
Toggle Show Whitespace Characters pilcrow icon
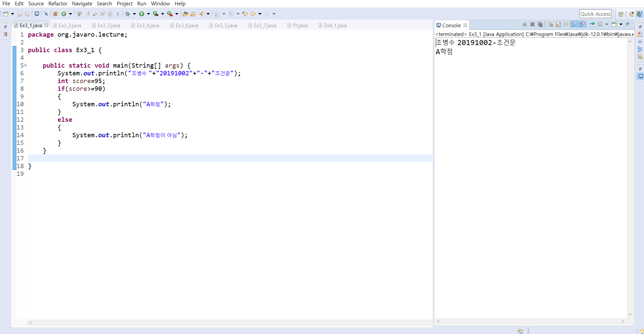(118, 14)
